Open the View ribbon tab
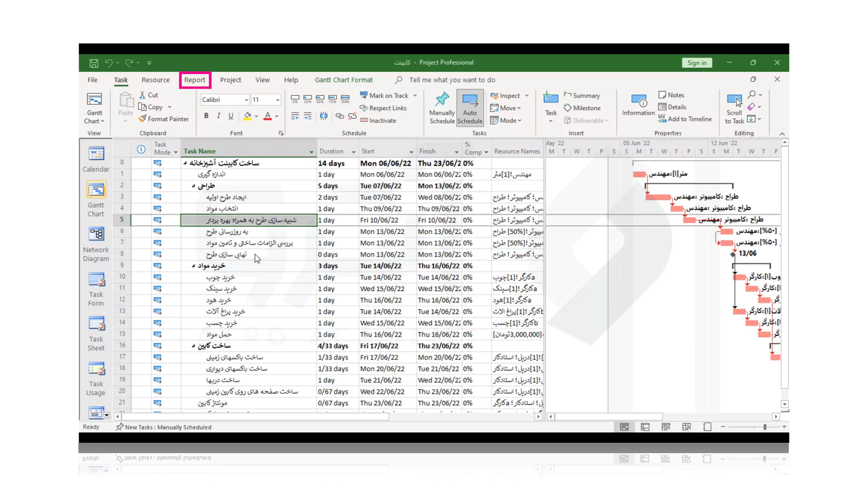The height and width of the screenshot is (488, 868). click(263, 79)
